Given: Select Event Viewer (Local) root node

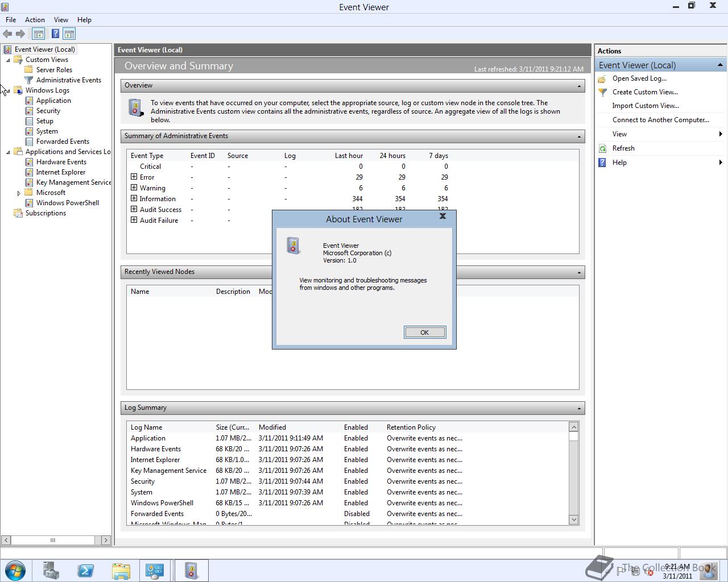Looking at the screenshot, I should pos(45,49).
